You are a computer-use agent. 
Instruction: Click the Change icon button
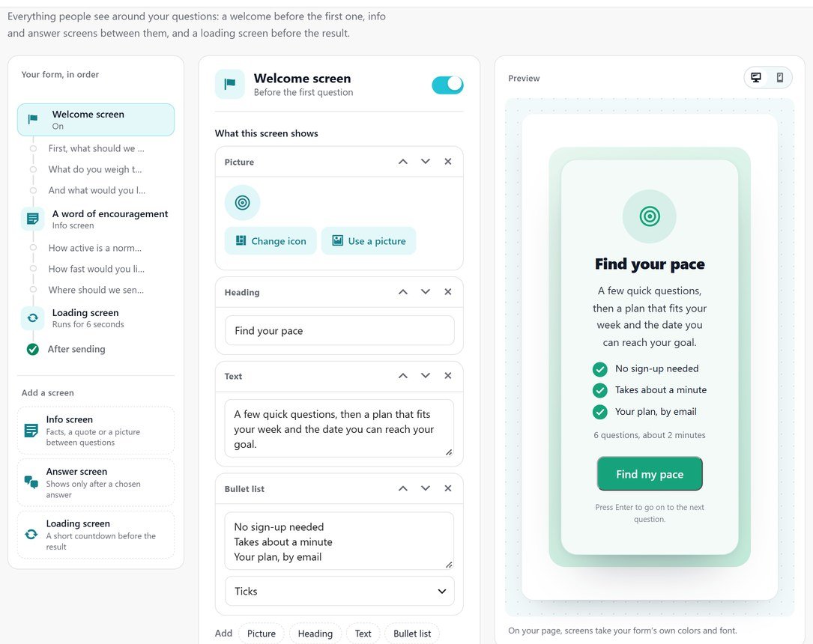271,241
